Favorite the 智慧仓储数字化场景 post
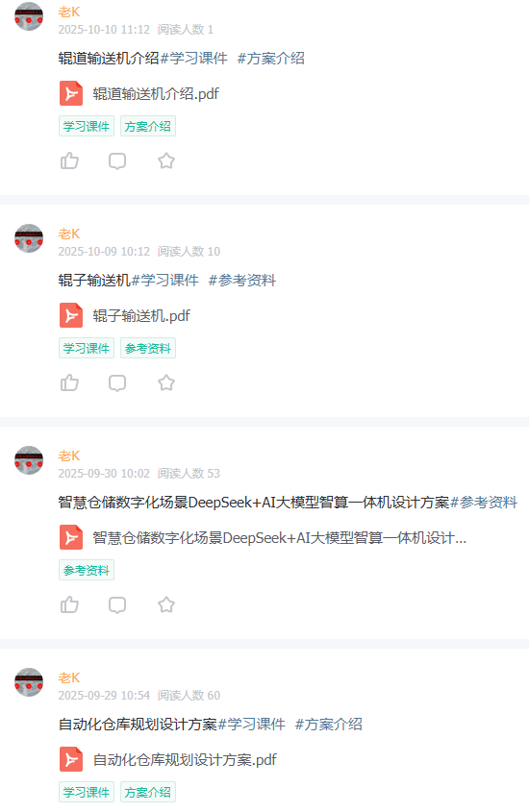This screenshot has width=529, height=812. click(x=166, y=604)
